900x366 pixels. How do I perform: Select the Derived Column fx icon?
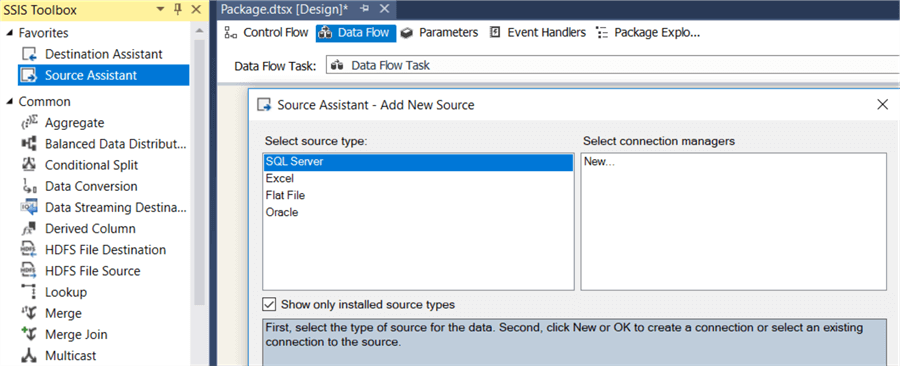tap(29, 229)
